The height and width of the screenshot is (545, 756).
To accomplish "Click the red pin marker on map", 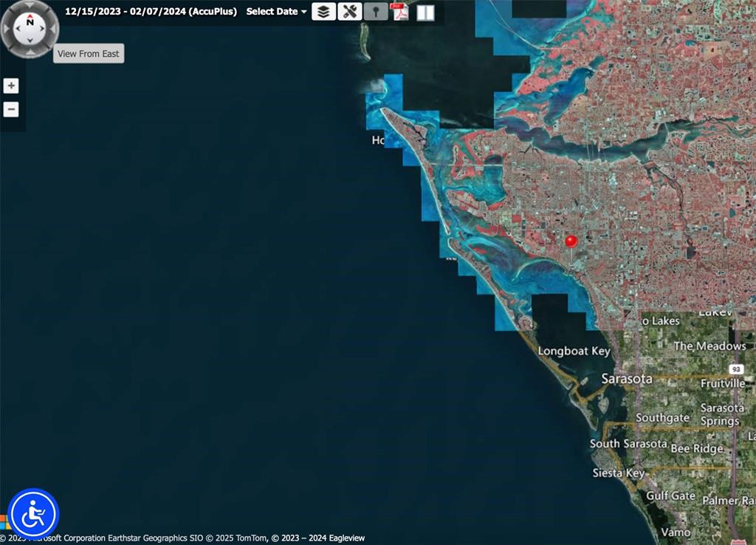I will (571, 241).
